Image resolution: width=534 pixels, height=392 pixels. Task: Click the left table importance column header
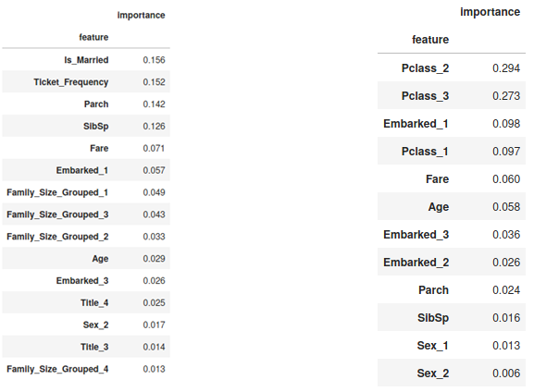coord(141,16)
